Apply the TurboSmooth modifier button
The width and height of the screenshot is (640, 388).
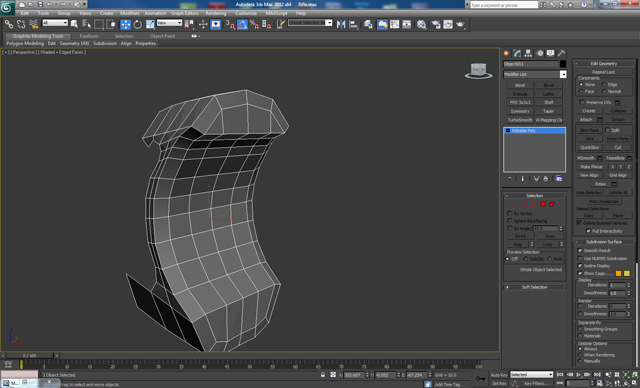520,120
